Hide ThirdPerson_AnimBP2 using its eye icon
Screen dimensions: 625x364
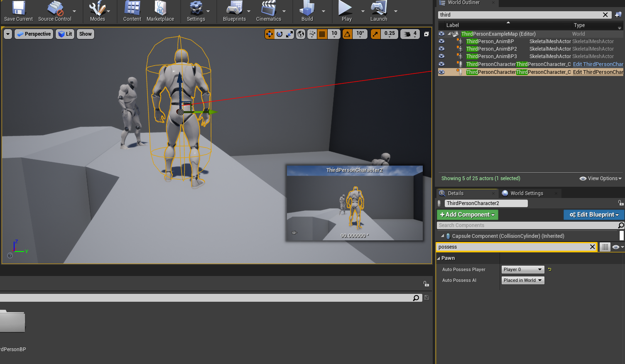coord(441,49)
